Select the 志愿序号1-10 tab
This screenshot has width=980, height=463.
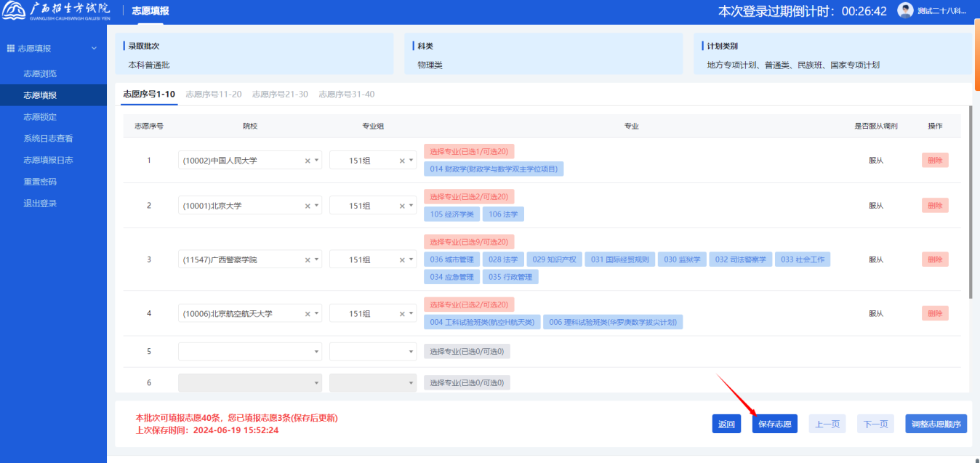click(149, 94)
